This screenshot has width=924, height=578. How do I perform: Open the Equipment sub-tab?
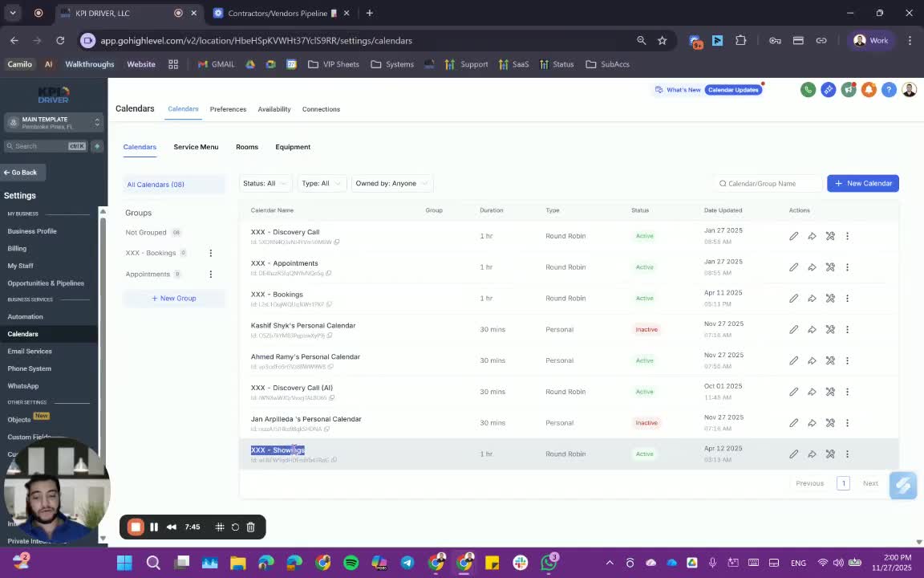coord(293,147)
